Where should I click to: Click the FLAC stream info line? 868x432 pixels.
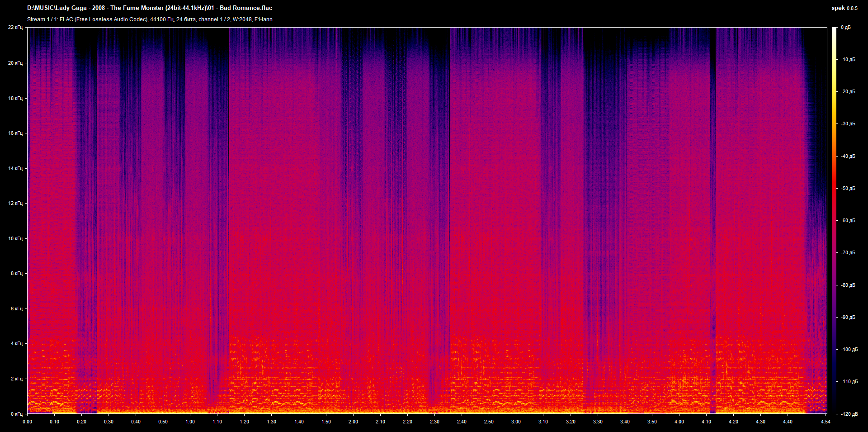pyautogui.click(x=150, y=19)
